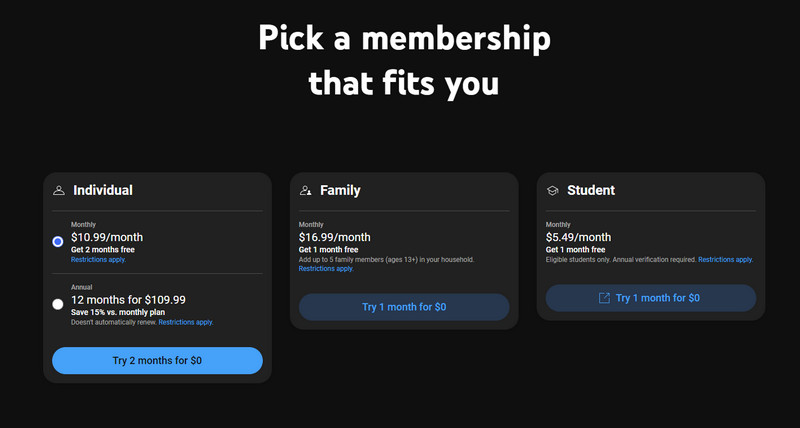Viewport: 800px width, 428px height.
Task: Select the Annual 12 months radio button
Action: [58, 304]
